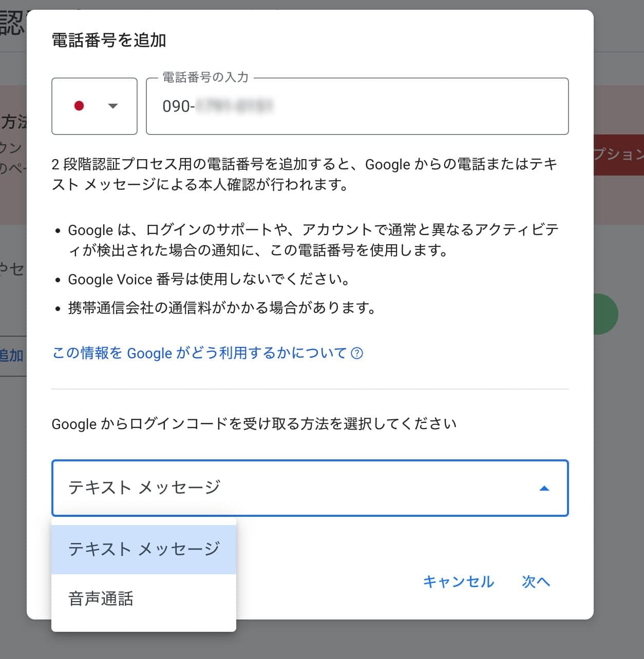Collapse the dropdown using the up arrow

click(544, 488)
